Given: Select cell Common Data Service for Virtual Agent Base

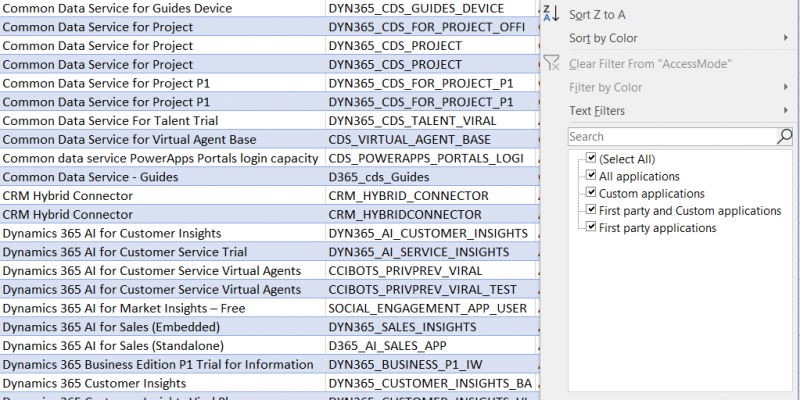Looking at the screenshot, I should click(x=163, y=139).
